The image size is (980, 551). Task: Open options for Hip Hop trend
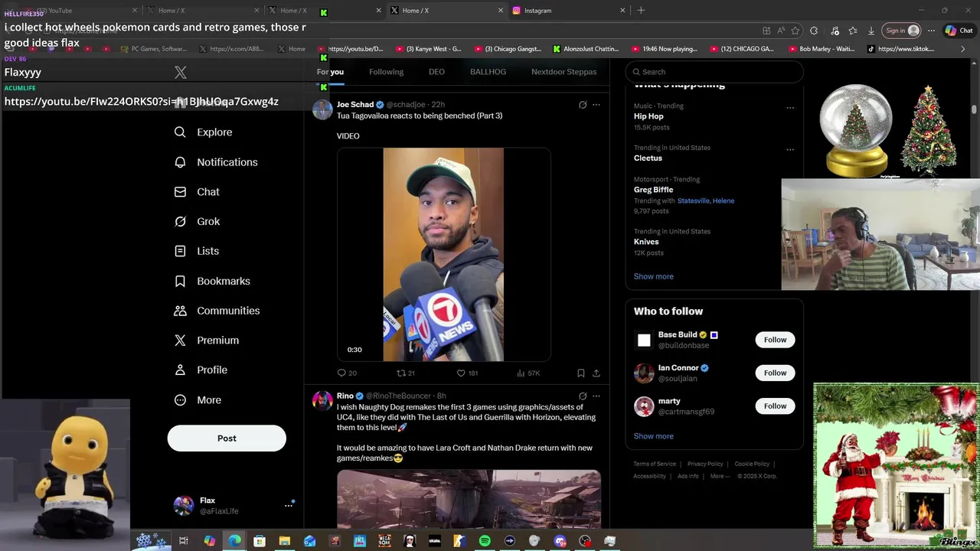[790, 108]
